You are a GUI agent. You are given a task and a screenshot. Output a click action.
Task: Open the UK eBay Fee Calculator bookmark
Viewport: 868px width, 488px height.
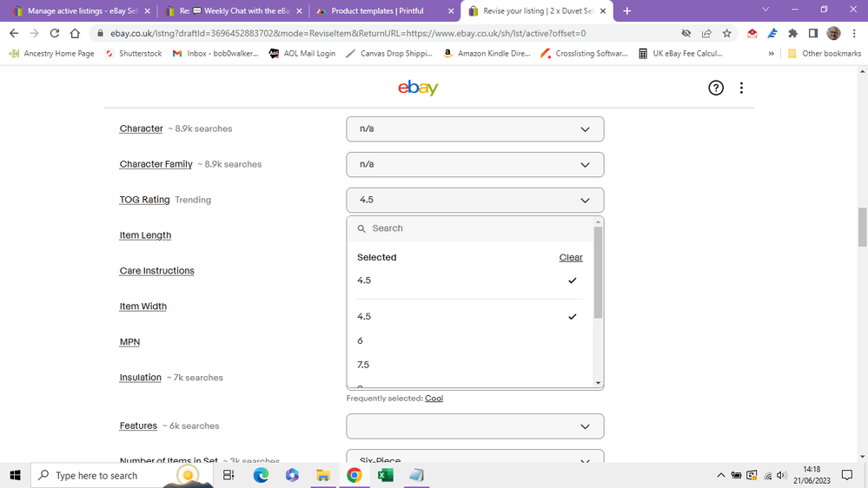click(x=681, y=54)
